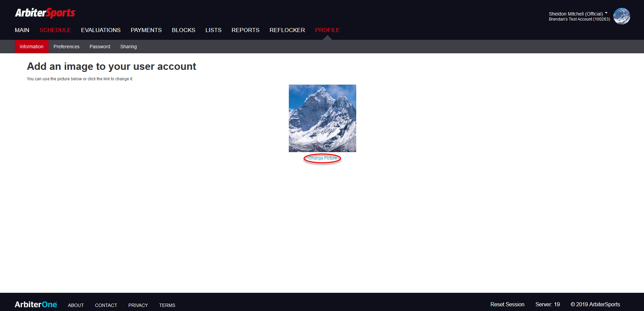The image size is (644, 311).
Task: Switch to the Preferences tab
Action: [x=66, y=47]
